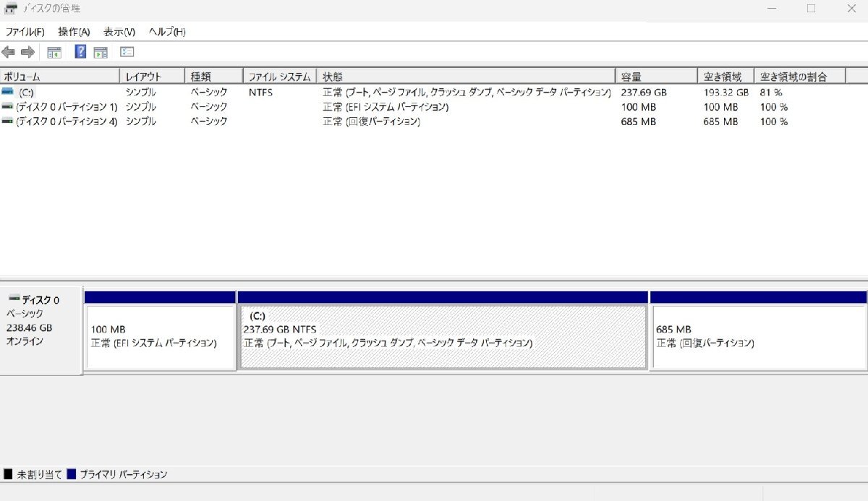
Task: Click the 81 % free percentage cell
Action: 771,93
